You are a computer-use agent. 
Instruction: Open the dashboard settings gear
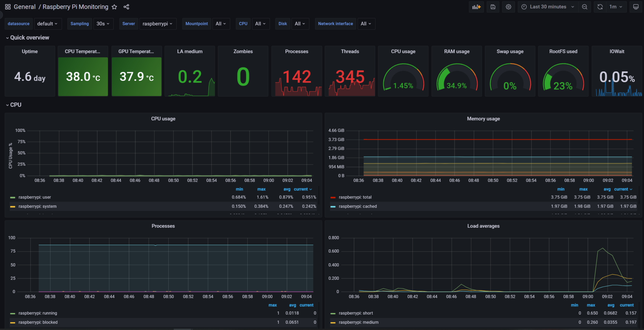click(508, 7)
